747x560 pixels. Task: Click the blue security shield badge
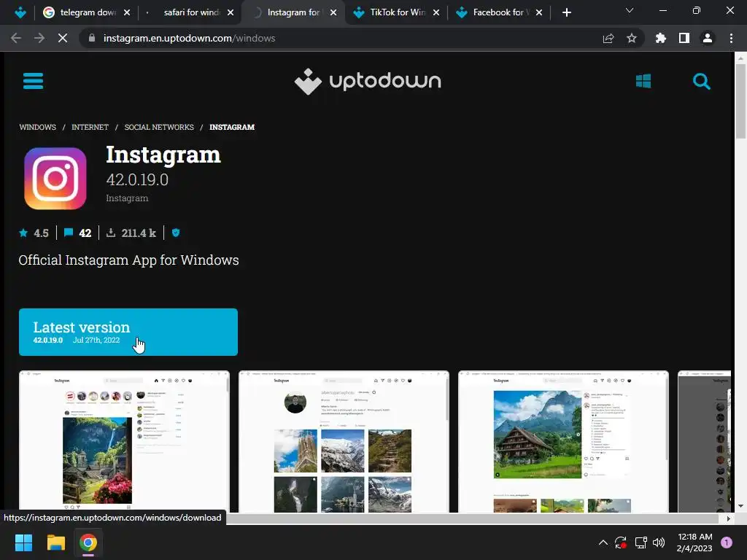176,233
